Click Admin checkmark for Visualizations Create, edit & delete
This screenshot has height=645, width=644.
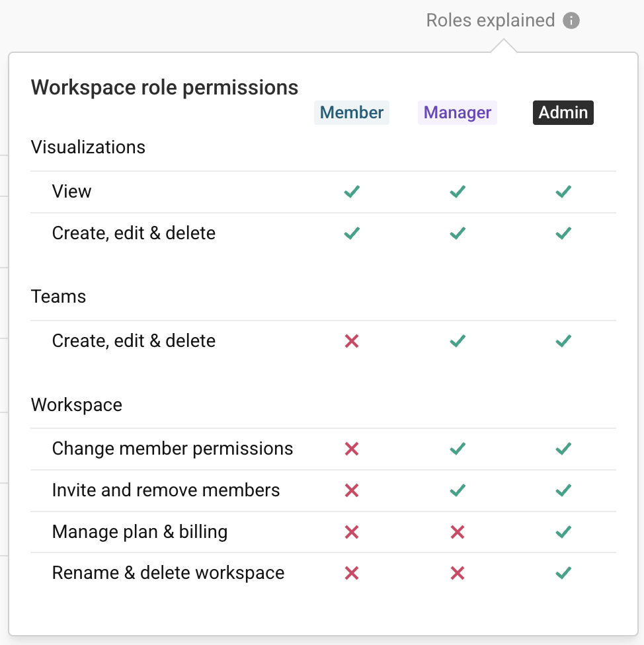(563, 233)
